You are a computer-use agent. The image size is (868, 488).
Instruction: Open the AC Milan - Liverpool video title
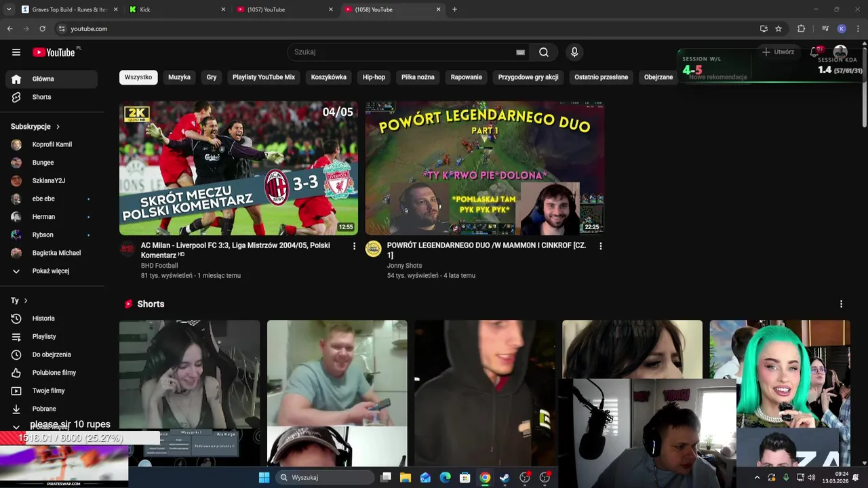click(x=235, y=250)
